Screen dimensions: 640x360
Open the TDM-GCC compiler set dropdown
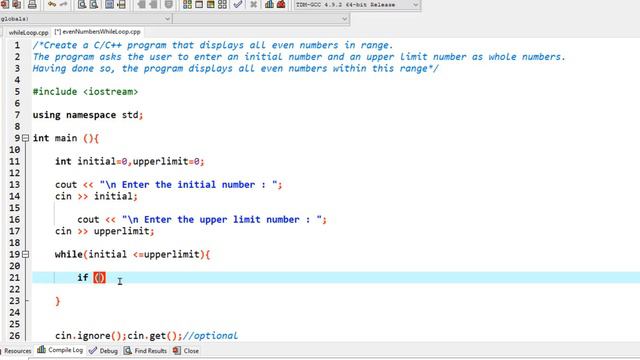point(357,5)
